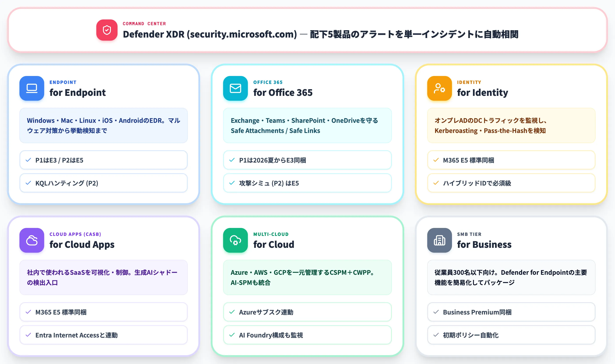Click the checkmark beside 攻撃シミュ (P2) はE5
615x364 pixels.
232,183
